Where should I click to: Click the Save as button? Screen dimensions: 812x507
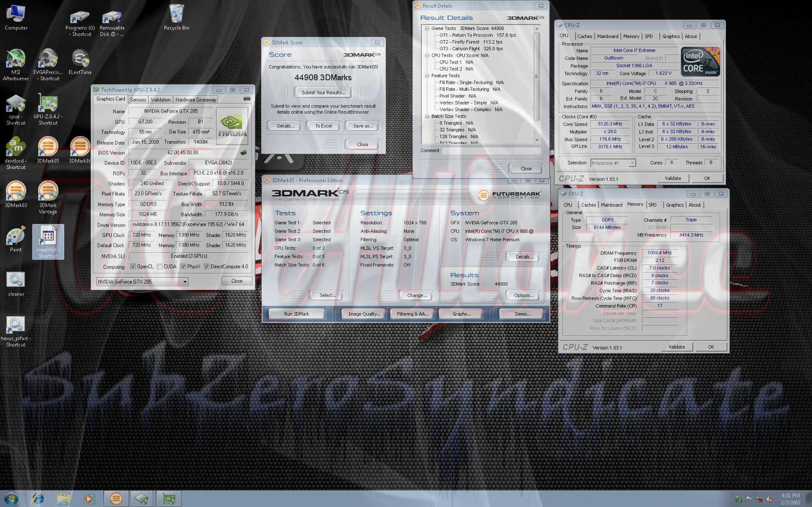coord(362,126)
